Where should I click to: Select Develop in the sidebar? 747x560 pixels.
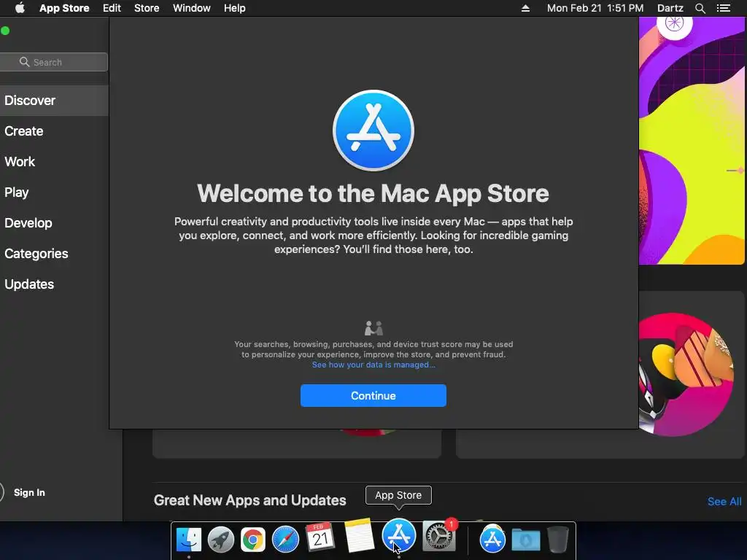[54, 223]
